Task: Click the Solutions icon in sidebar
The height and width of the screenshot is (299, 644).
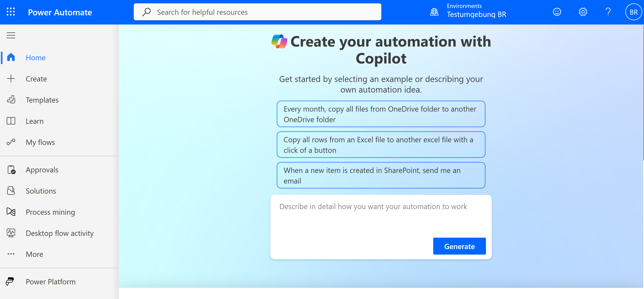Action: pyautogui.click(x=11, y=191)
